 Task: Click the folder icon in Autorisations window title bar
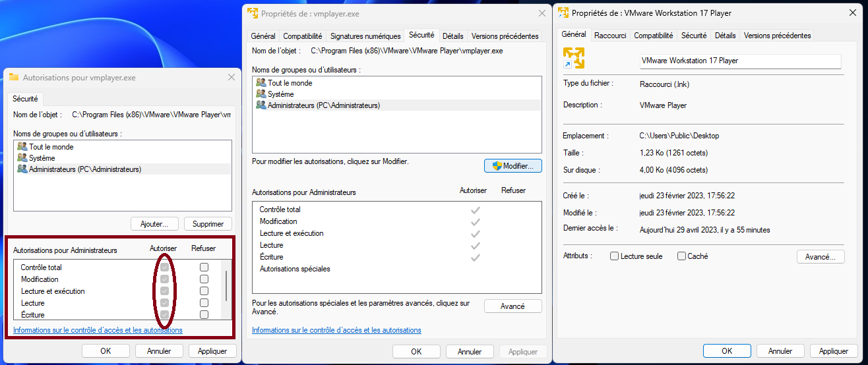(13, 77)
